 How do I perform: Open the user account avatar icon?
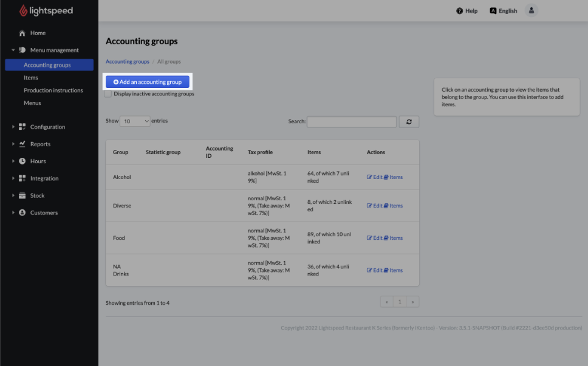(532, 11)
